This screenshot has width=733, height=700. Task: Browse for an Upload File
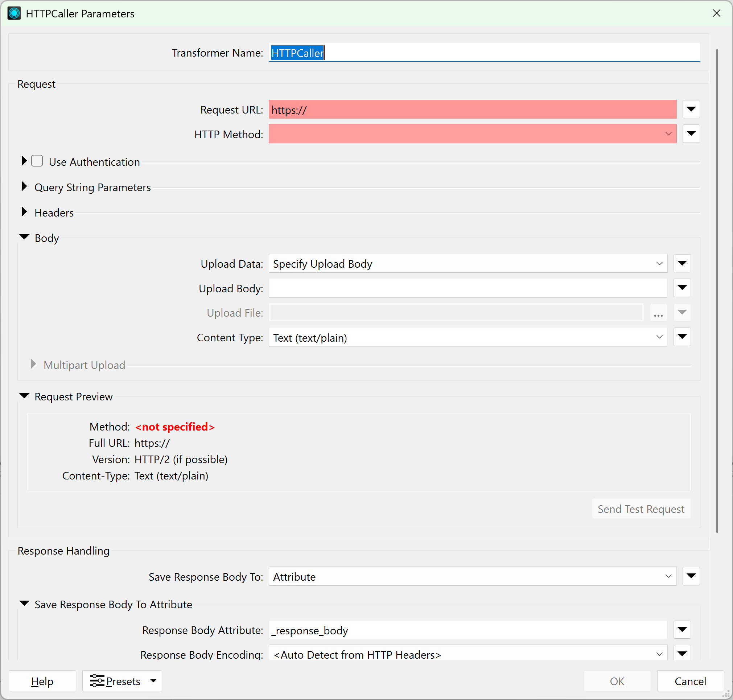(658, 313)
